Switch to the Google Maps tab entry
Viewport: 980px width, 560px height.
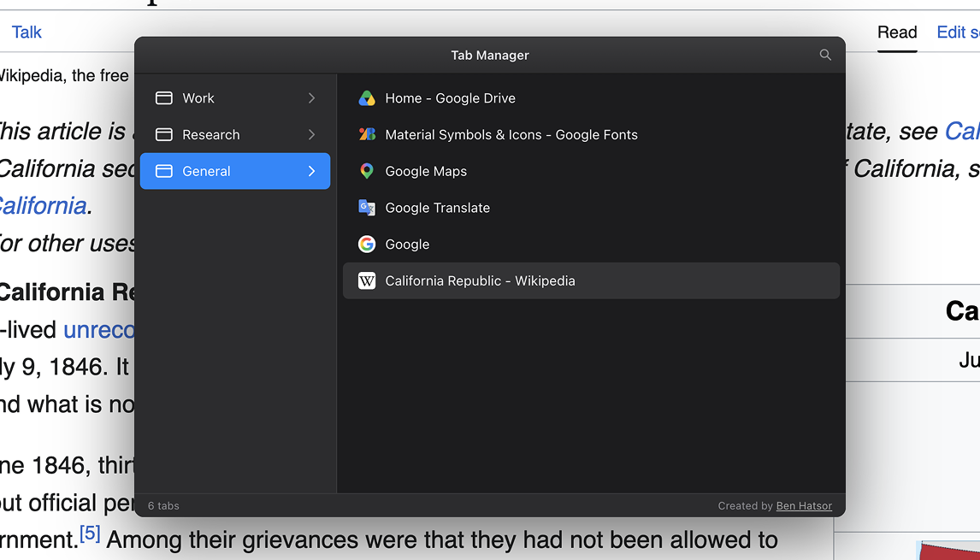(x=591, y=171)
